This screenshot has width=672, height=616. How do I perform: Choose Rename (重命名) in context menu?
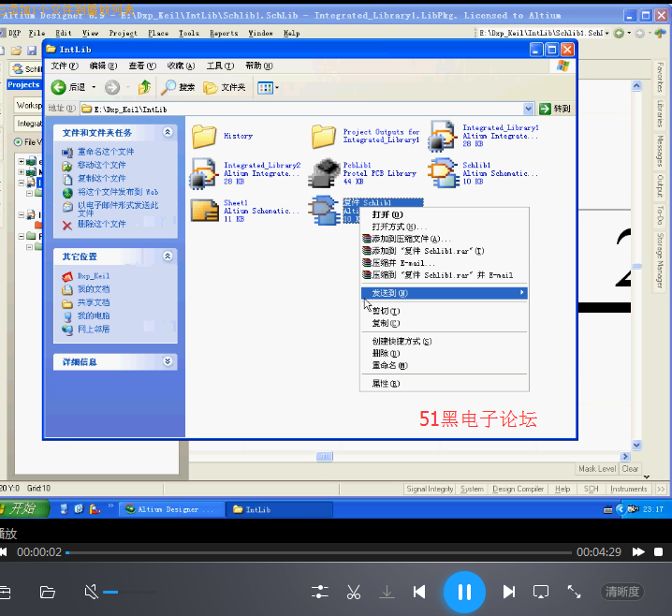click(445, 365)
